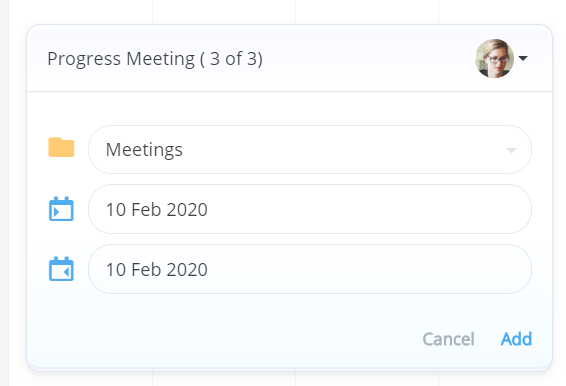Screen dimensions: 566x386
Task: Click the second calendar column above dialog
Action: click(224, 12)
